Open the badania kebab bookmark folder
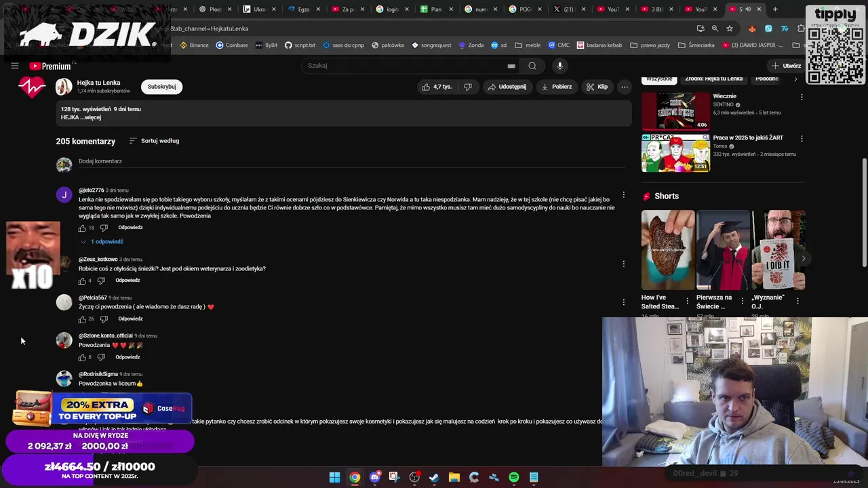 pos(599,45)
